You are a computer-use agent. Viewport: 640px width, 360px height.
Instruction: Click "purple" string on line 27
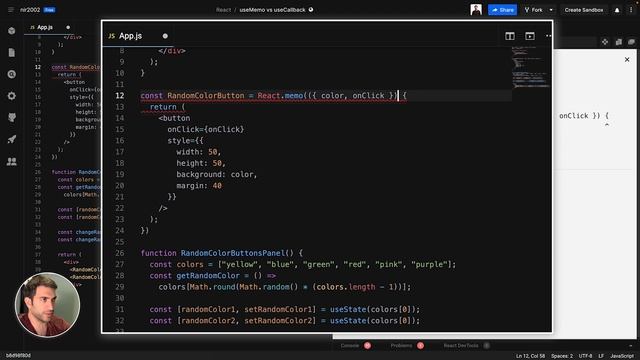pos(429,264)
